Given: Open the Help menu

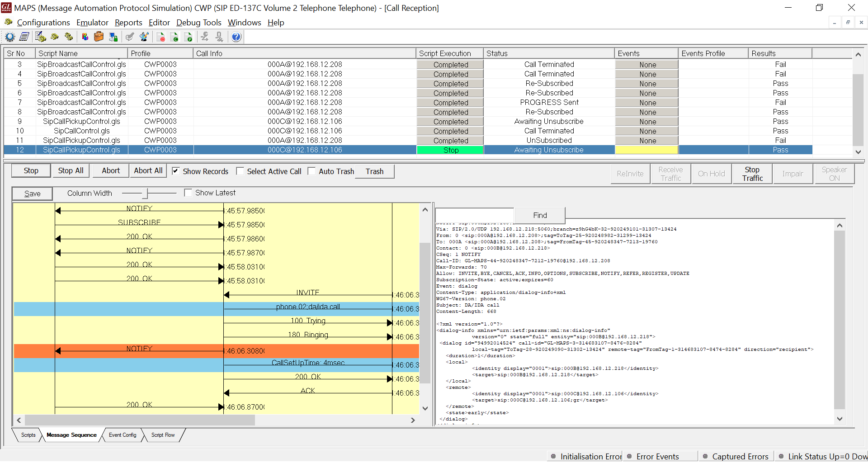Looking at the screenshot, I should coord(276,23).
